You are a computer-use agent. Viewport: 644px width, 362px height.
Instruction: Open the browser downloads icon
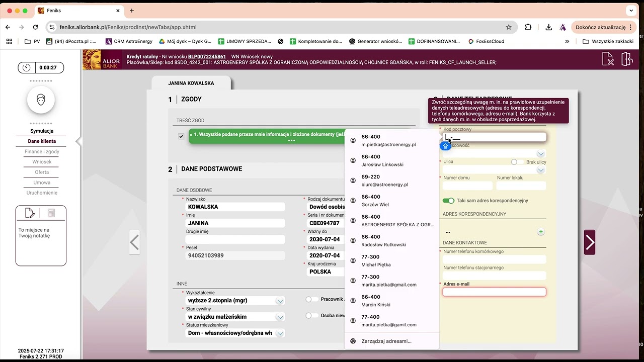pos(548,27)
